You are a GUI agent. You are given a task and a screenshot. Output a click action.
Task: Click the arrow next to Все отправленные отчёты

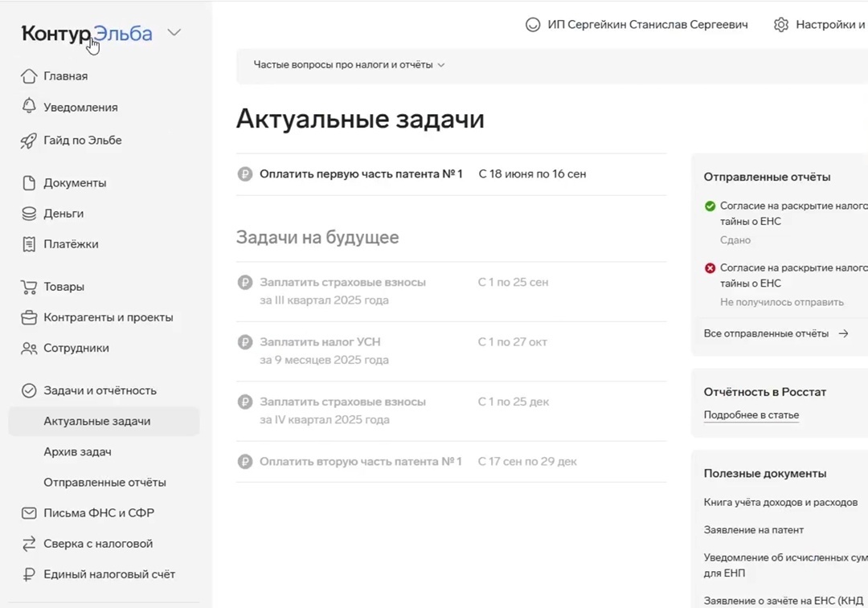[843, 333]
